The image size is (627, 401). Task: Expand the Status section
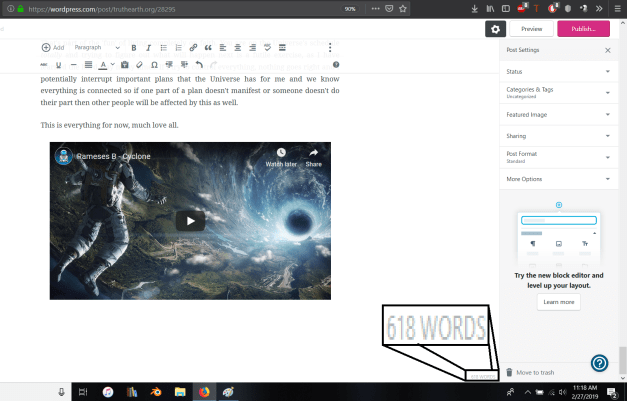click(559, 72)
